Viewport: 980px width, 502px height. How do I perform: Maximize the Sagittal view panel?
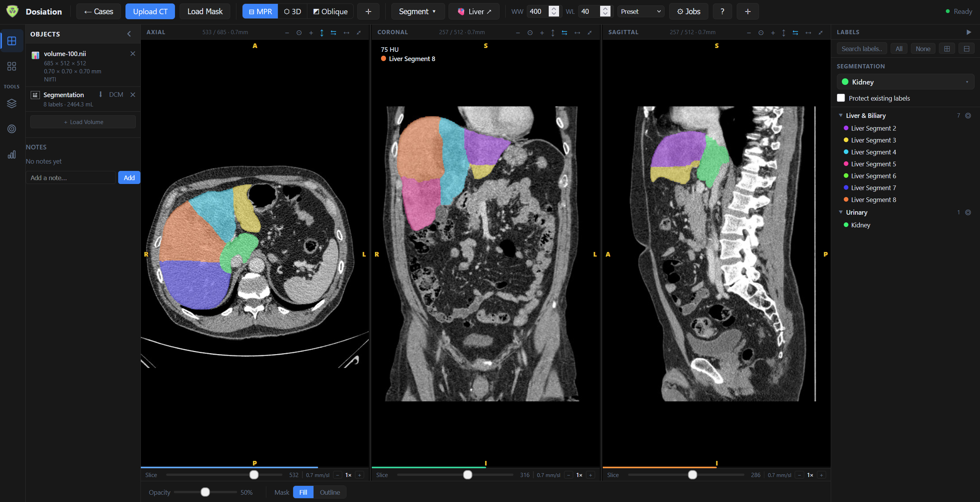click(x=821, y=33)
